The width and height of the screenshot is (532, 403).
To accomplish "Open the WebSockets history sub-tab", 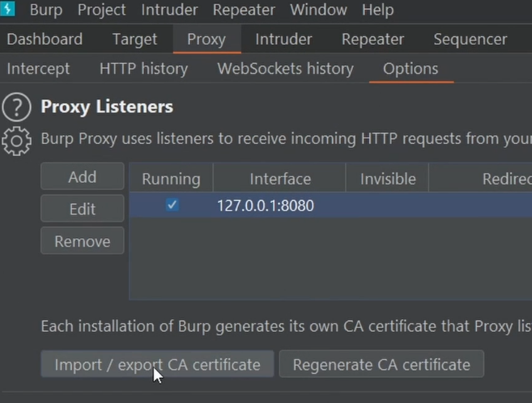I will 285,69.
